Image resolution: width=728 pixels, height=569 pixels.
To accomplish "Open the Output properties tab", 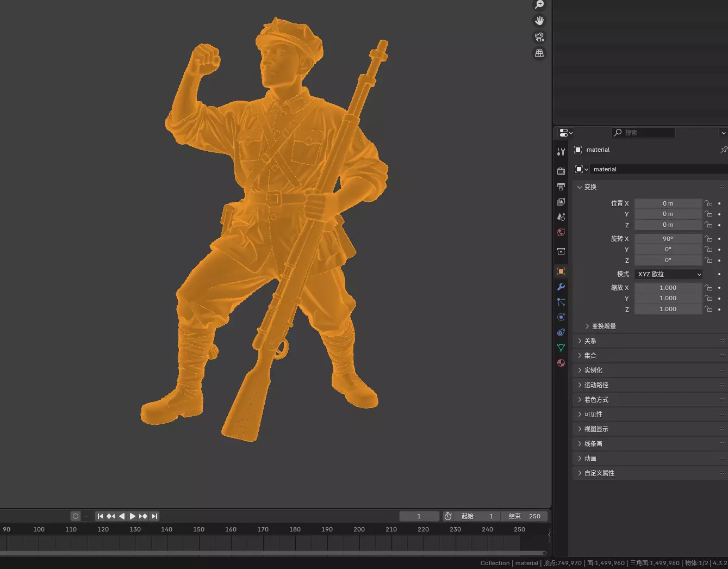I will pos(561,186).
